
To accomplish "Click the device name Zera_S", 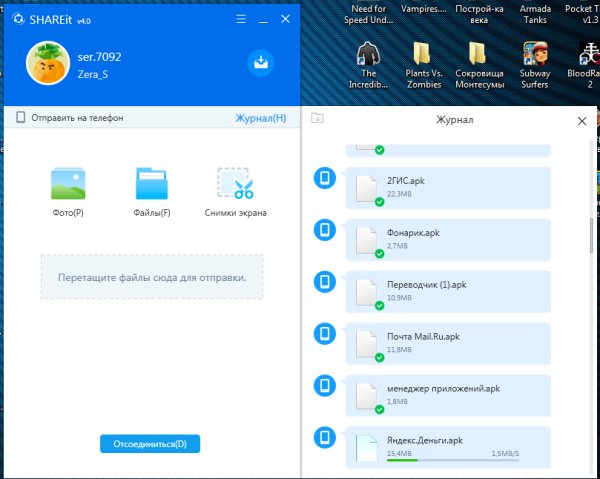I will click(93, 74).
